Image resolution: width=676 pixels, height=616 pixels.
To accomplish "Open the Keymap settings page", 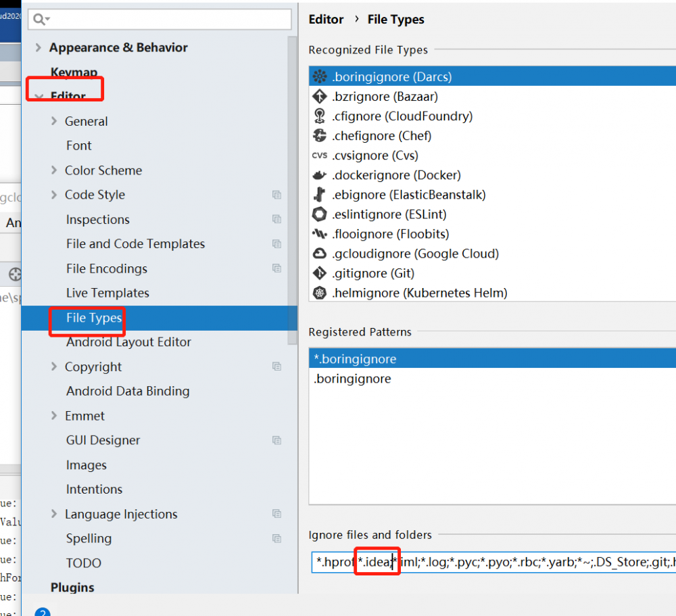I will click(x=74, y=72).
